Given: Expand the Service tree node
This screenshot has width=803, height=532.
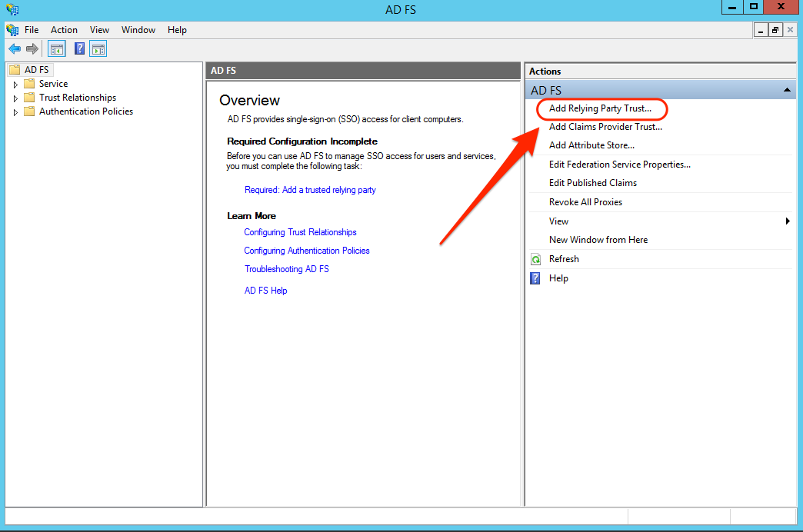Looking at the screenshot, I should pos(15,85).
